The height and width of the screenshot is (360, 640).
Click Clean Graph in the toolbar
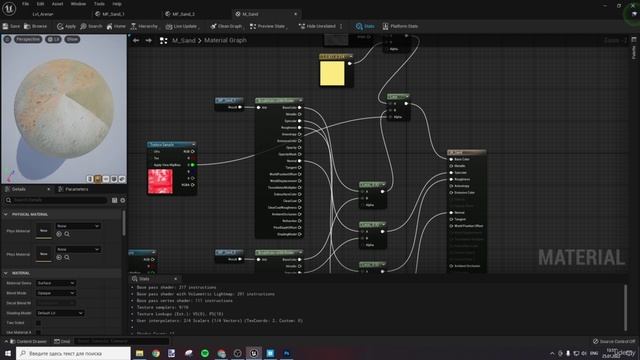click(226, 26)
